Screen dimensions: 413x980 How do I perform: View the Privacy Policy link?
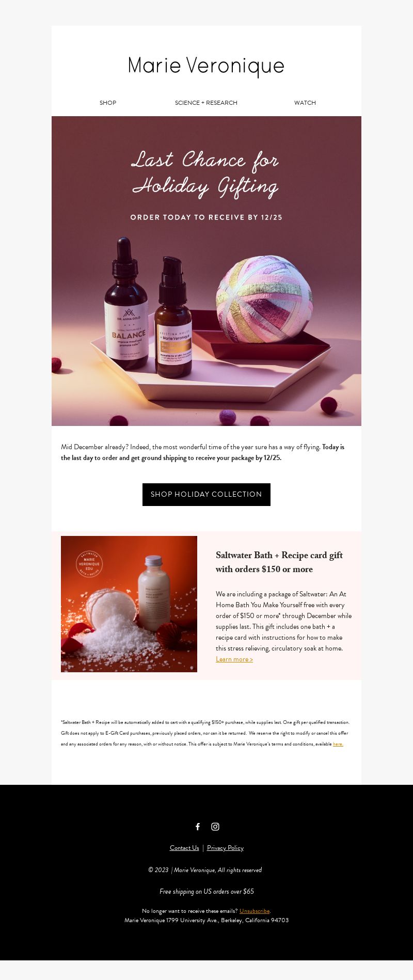pos(225,848)
